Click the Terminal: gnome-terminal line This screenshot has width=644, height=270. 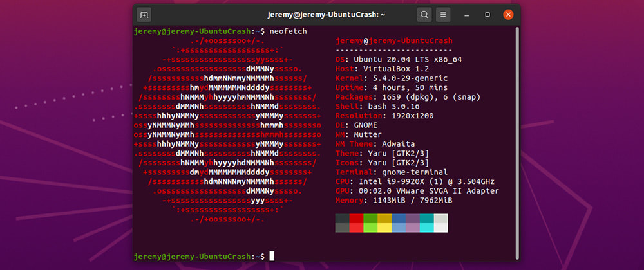click(x=392, y=173)
